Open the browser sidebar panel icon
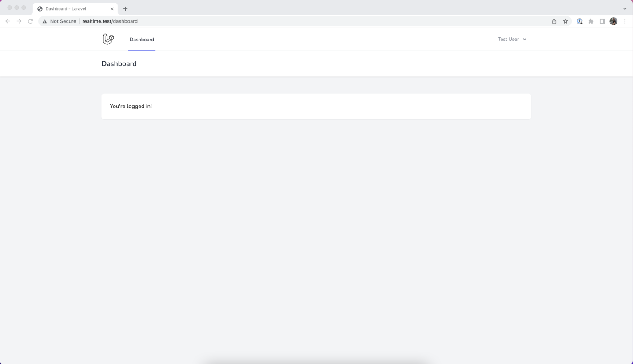The image size is (633, 364). pyautogui.click(x=602, y=21)
